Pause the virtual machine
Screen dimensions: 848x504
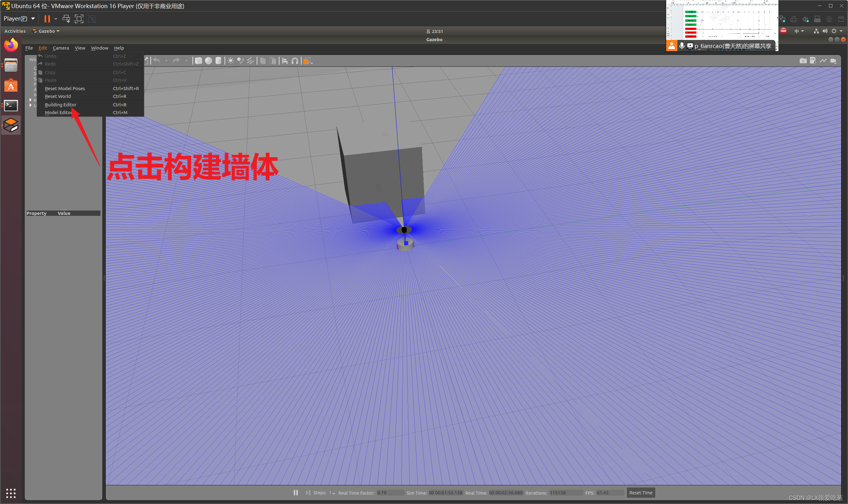[x=47, y=19]
